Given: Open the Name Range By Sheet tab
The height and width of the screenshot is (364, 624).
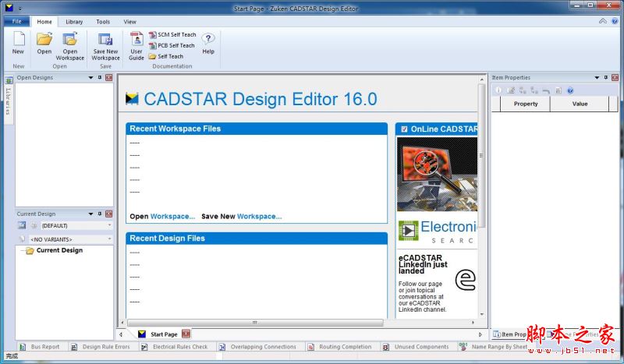Looking at the screenshot, I should pyautogui.click(x=494, y=347).
